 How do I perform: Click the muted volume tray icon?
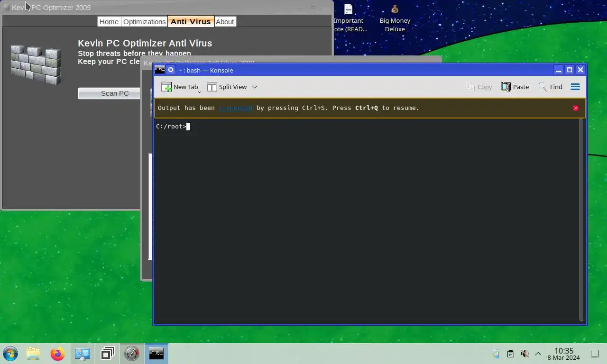click(x=524, y=354)
